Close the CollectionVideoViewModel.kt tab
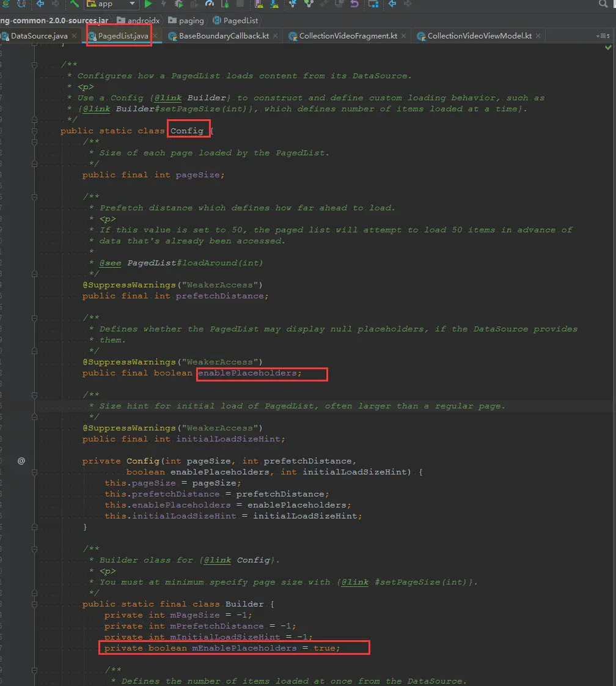Image resolution: width=616 pixels, height=686 pixels. (538, 36)
